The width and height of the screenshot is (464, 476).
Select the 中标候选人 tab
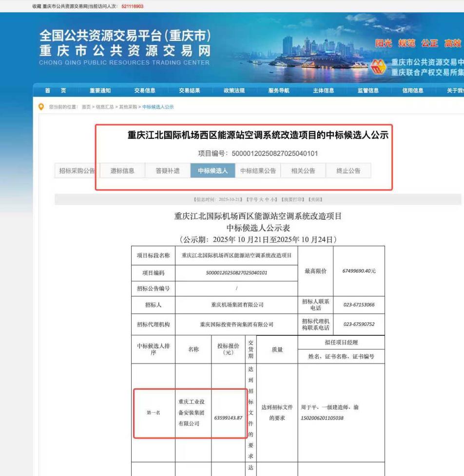[213, 171]
